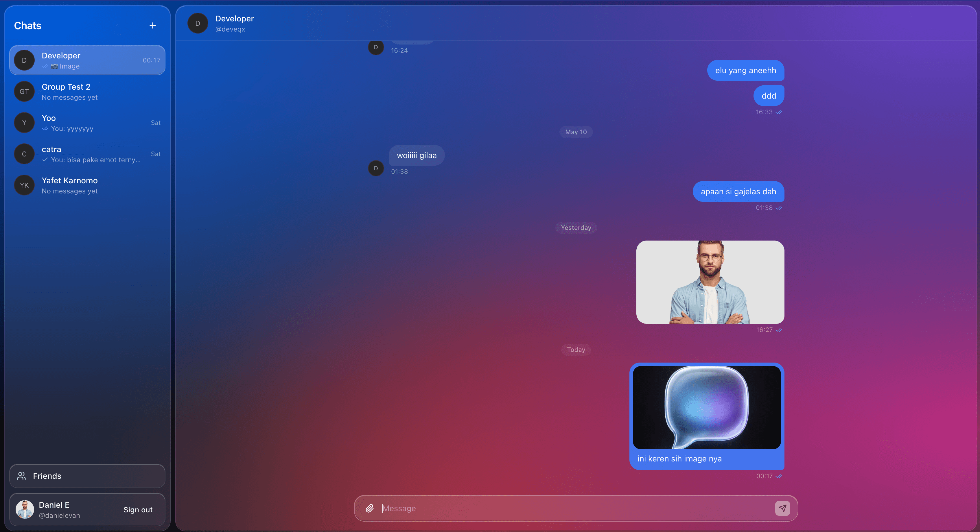This screenshot has height=532, width=980.
Task: Open Daniel E's profile avatar photo
Action: [25, 509]
